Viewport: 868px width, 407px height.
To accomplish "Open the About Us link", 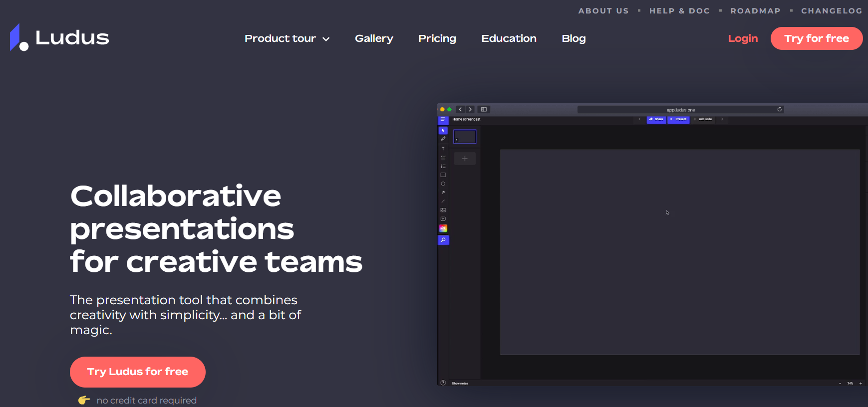I will tap(603, 10).
